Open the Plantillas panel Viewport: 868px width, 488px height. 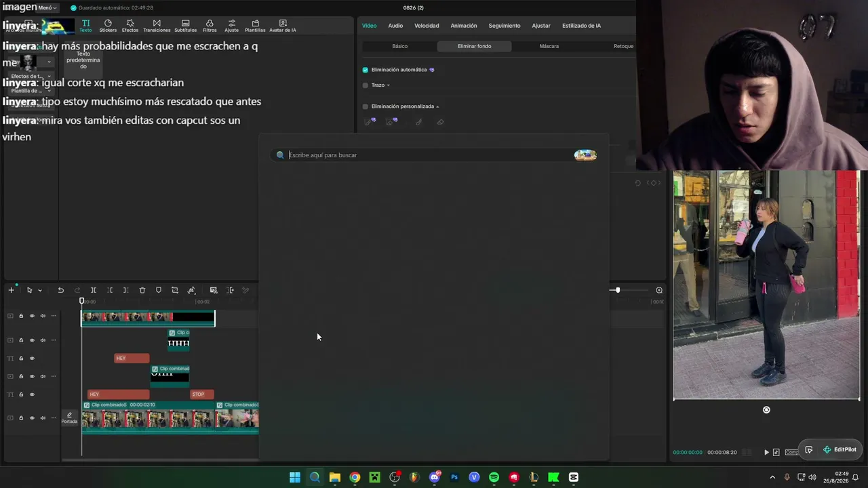click(255, 26)
